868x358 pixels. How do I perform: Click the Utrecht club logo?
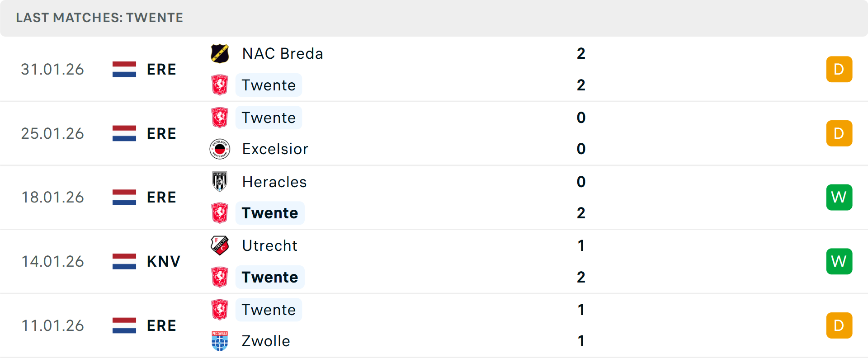pyautogui.click(x=220, y=245)
